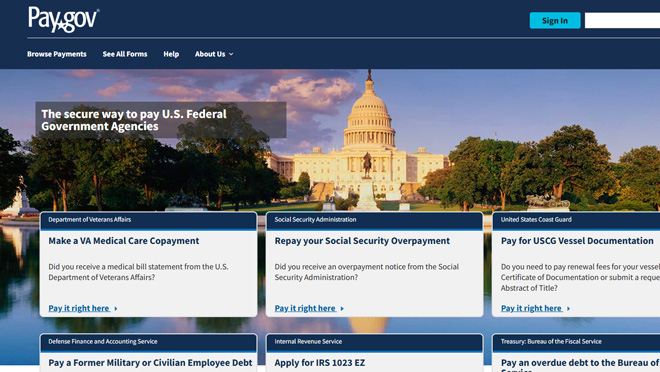660x372 pixels.
Task: Click Internal Revenue Service card header
Action: 375,342
